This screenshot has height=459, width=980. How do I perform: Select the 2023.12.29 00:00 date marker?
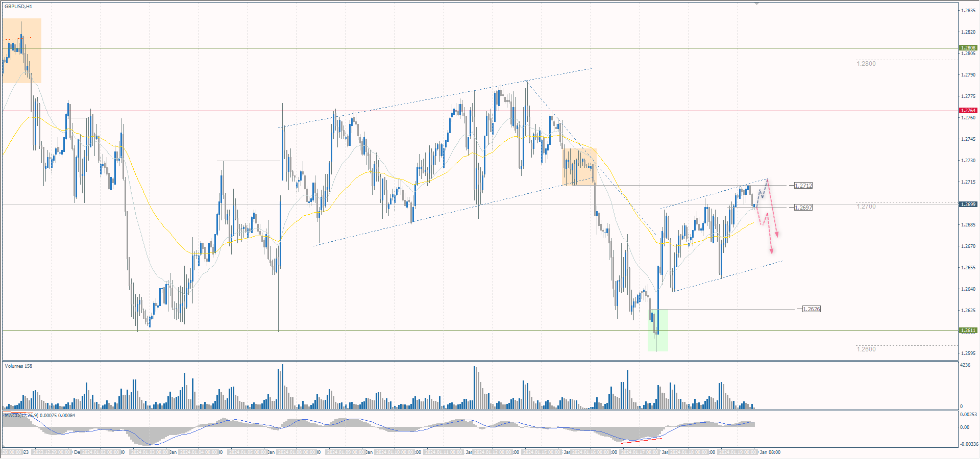coord(52,452)
